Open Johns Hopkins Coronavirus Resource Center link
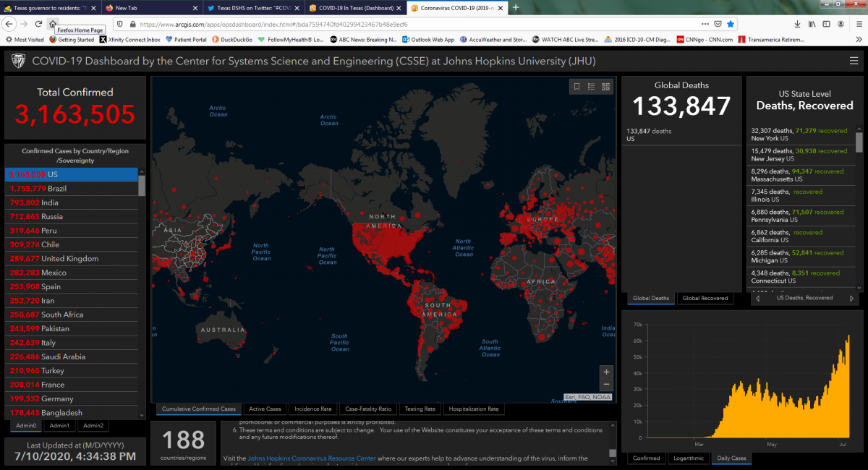Viewport: 868px width, 470px height. pyautogui.click(x=312, y=458)
